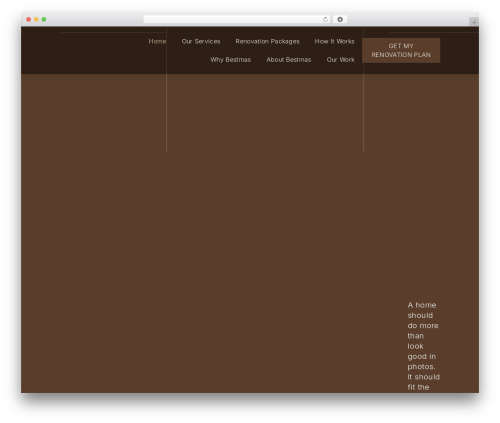
Task: Select the 'A home should do more' paragraph
Action: coord(423,346)
